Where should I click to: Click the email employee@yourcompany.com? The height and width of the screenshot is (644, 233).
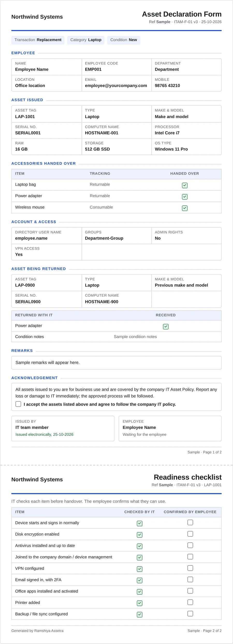(x=116, y=86)
